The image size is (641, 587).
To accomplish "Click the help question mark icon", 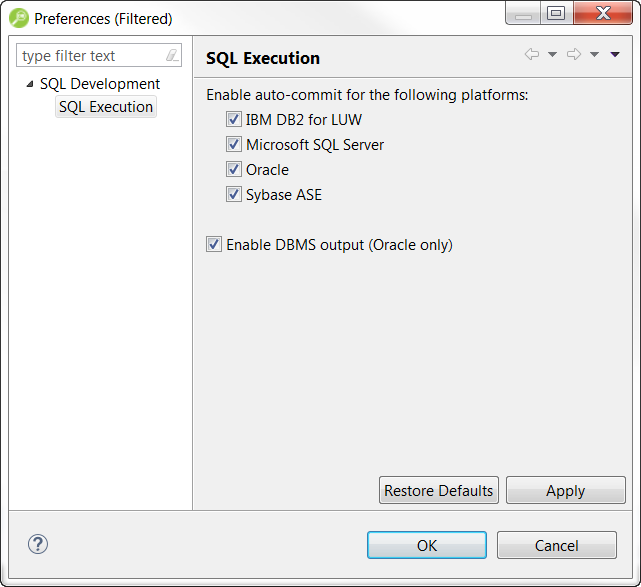I will [x=38, y=544].
